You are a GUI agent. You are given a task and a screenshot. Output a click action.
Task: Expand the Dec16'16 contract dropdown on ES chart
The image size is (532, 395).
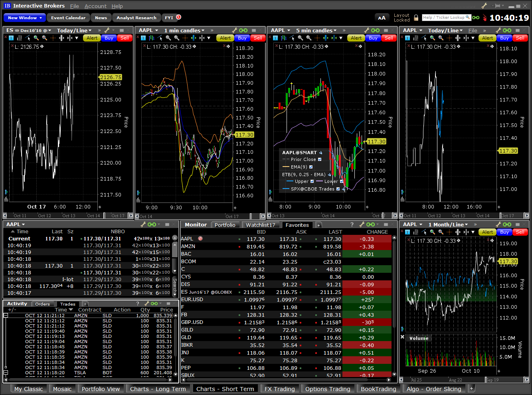44,30
